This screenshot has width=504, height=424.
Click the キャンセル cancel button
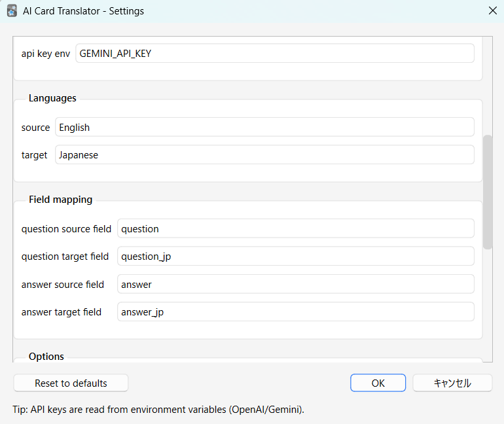[x=452, y=383]
